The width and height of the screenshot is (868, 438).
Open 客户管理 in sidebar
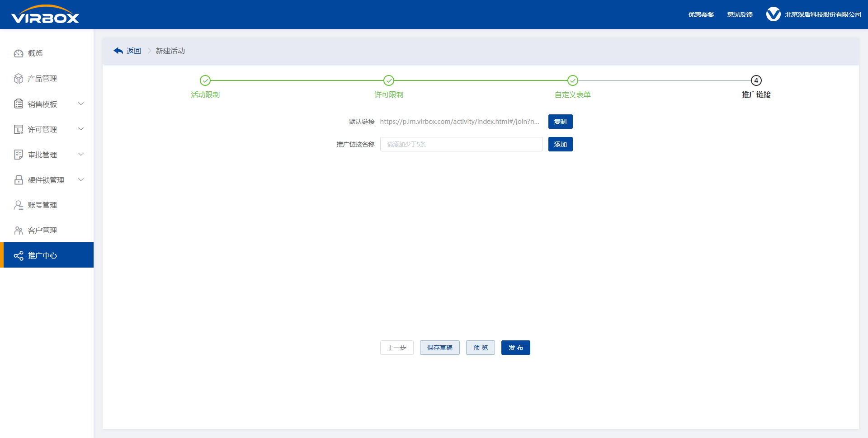tap(47, 231)
